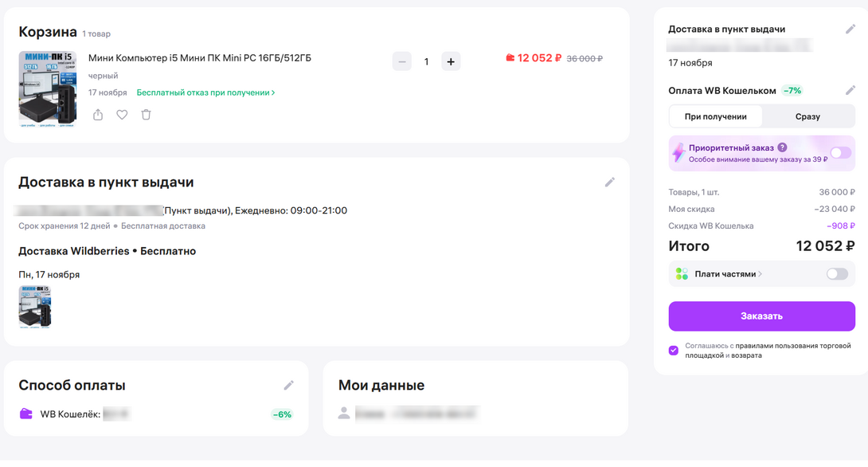Share the mini PC cart item

(x=98, y=115)
